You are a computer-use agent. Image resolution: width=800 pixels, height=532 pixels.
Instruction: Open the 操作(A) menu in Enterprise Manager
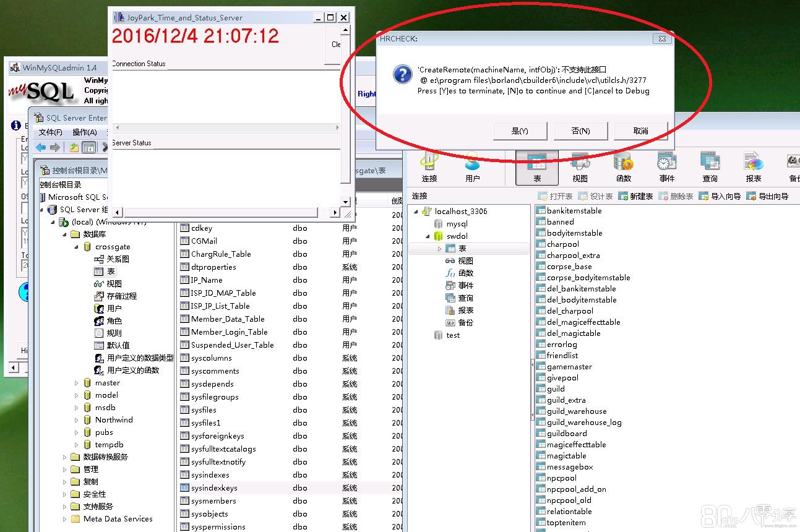[85, 132]
